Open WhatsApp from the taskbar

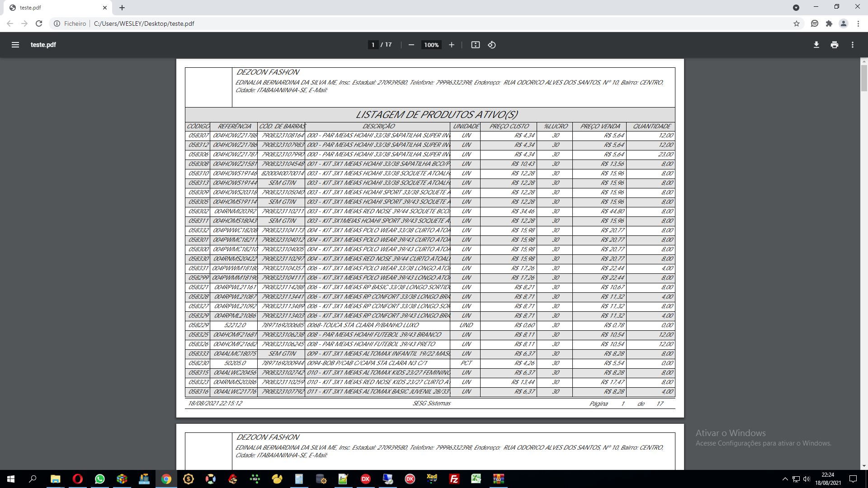(x=100, y=479)
